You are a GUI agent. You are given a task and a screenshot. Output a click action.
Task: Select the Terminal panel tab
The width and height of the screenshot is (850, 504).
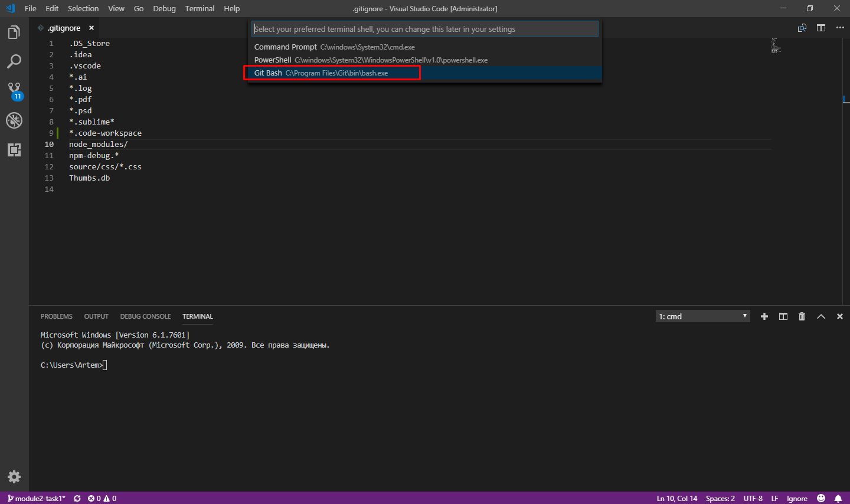pyautogui.click(x=198, y=316)
